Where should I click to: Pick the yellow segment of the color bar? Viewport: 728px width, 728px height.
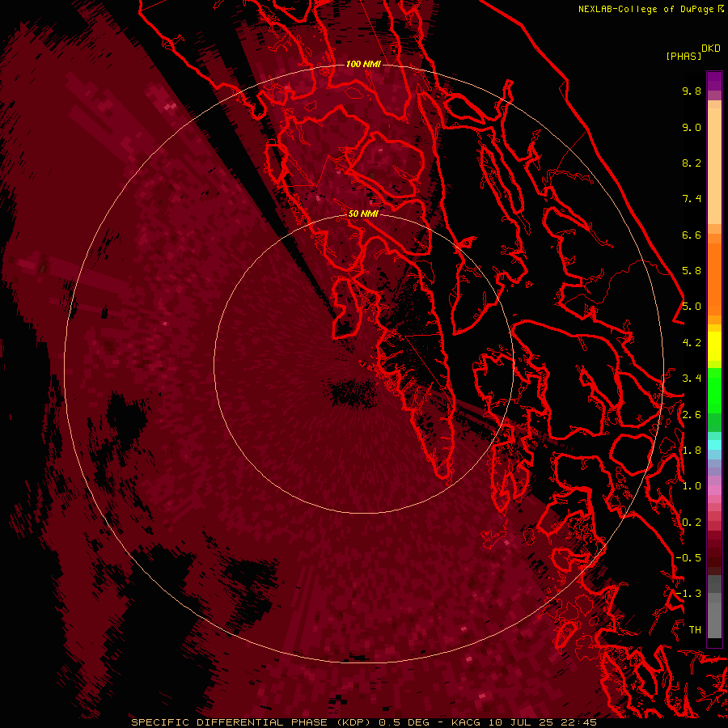coord(714,346)
